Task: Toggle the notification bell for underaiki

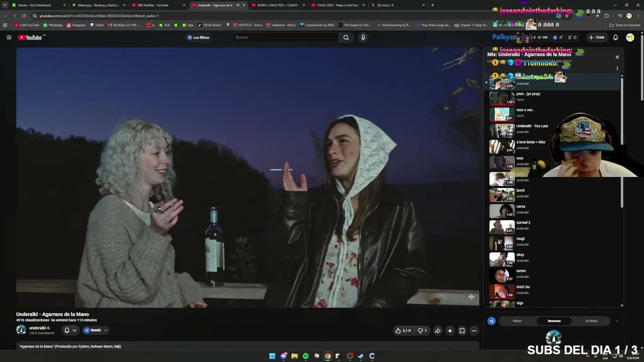Action: [x=70, y=330]
